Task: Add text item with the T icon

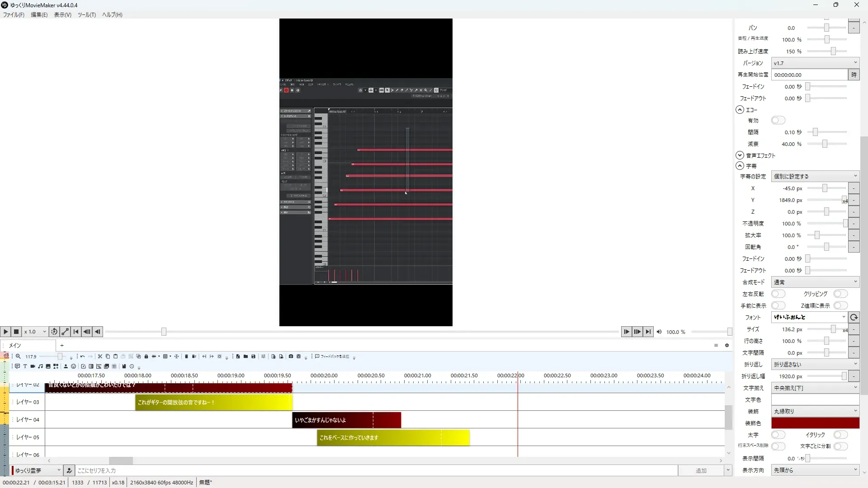Action: click(25, 366)
